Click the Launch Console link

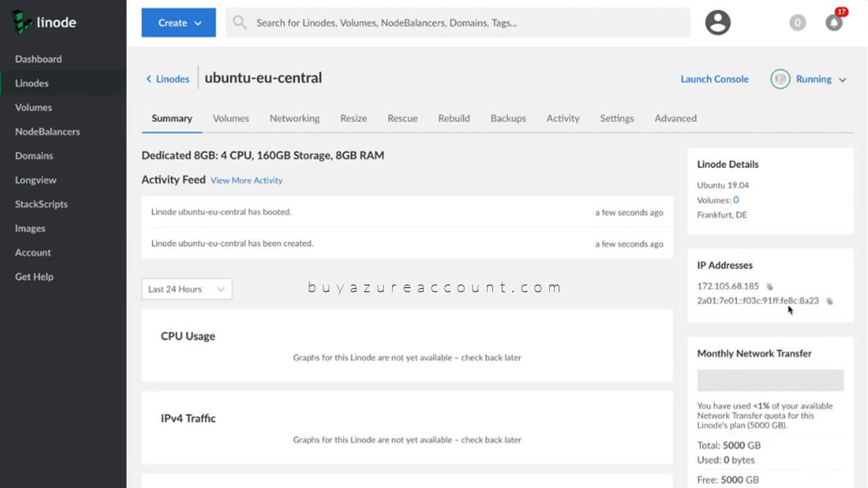click(714, 79)
